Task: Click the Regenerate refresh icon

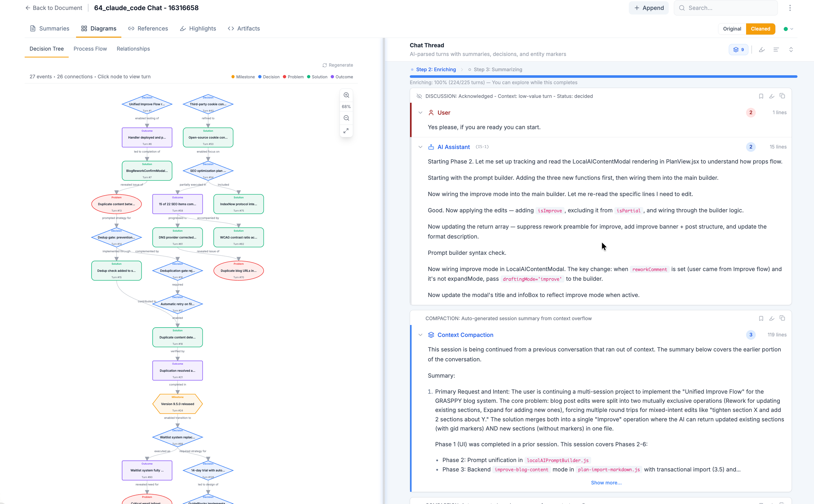Action: (x=325, y=65)
